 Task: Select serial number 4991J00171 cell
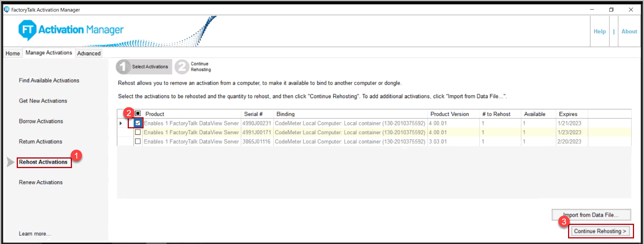coord(257,132)
